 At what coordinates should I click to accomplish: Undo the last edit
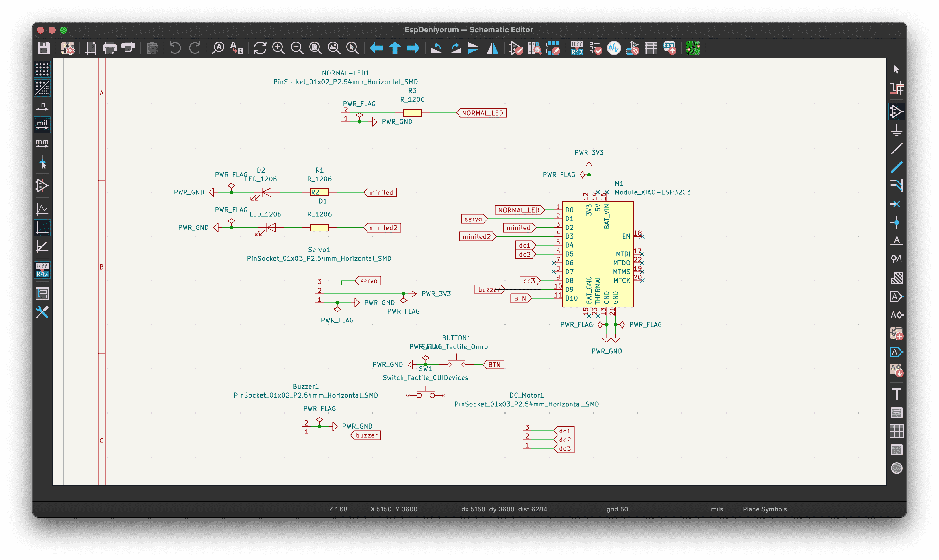click(175, 48)
